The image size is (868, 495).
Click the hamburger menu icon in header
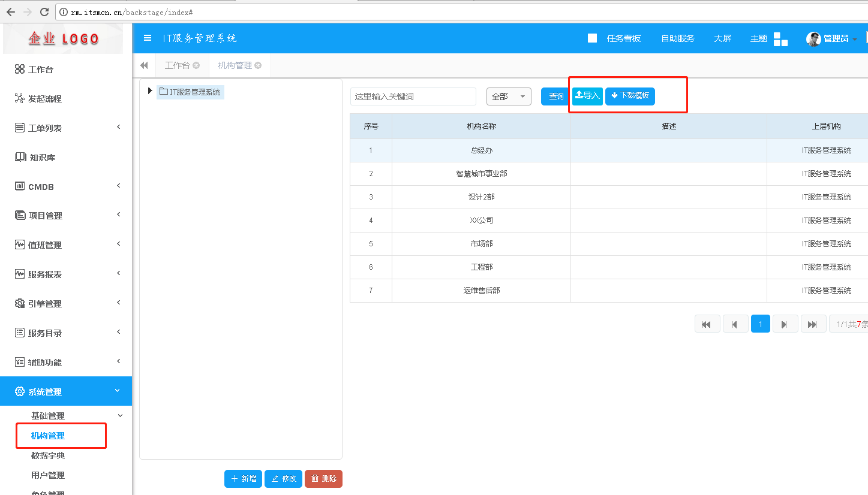click(x=148, y=38)
